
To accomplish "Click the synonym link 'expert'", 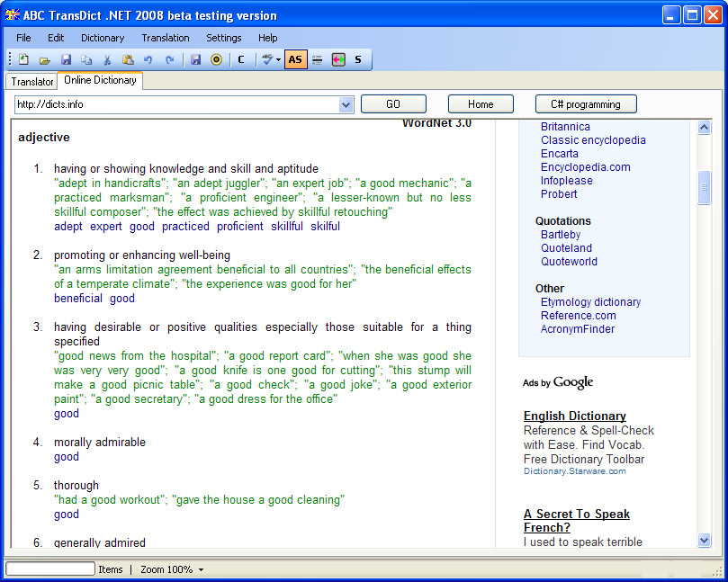I will [x=106, y=227].
